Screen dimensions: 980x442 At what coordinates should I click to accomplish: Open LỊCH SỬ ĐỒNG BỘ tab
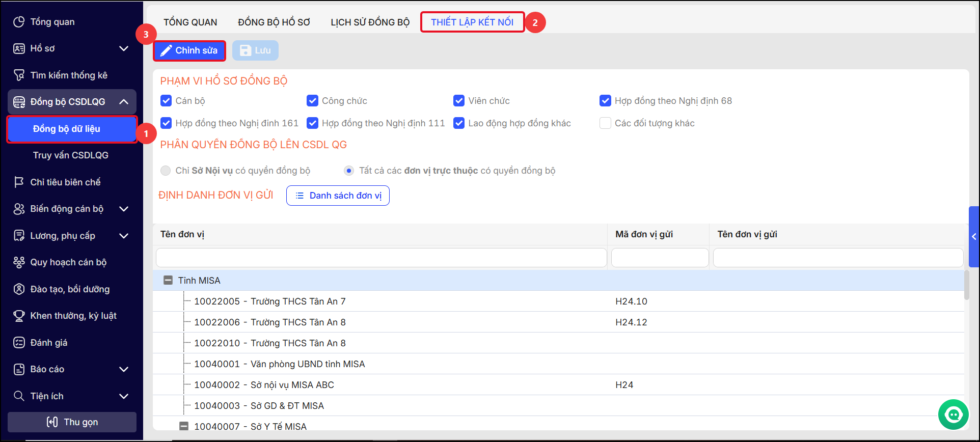click(x=370, y=22)
